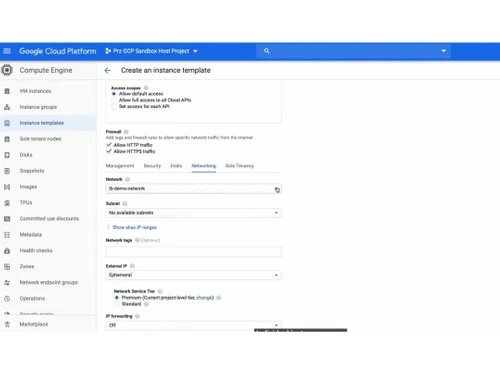Open help for Access scopes
The height and width of the screenshot is (375, 500).
click(x=146, y=88)
